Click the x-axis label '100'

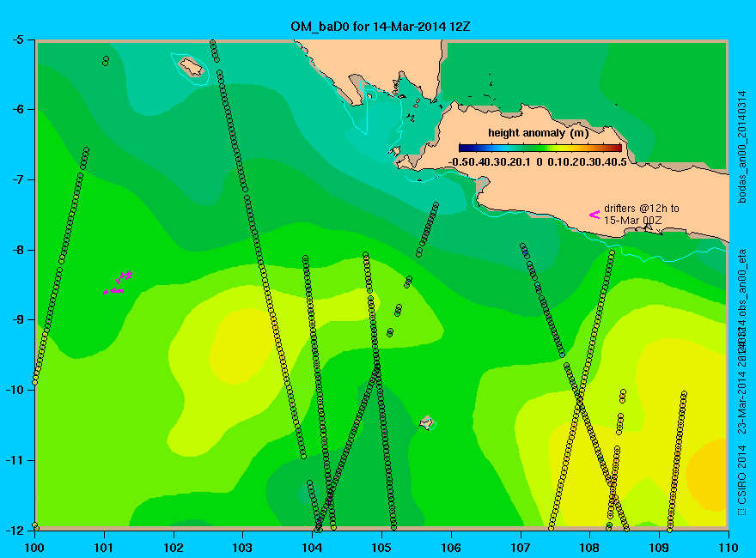34,548
